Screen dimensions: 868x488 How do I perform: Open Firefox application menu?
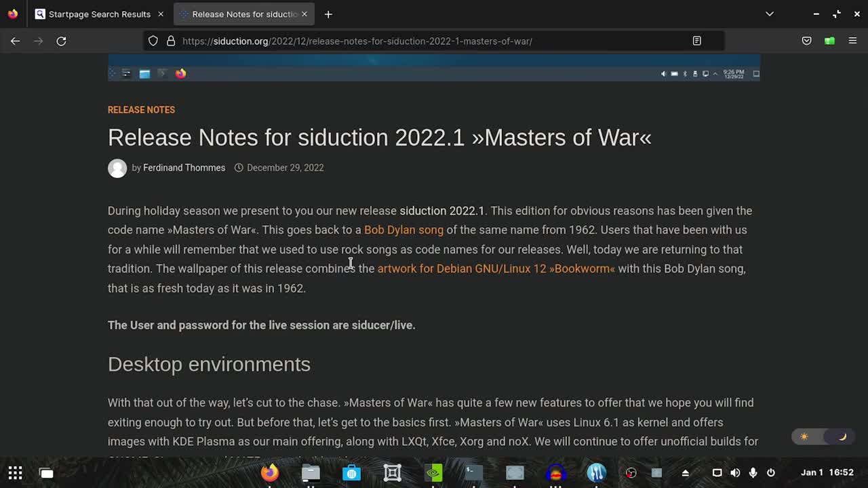tap(852, 41)
